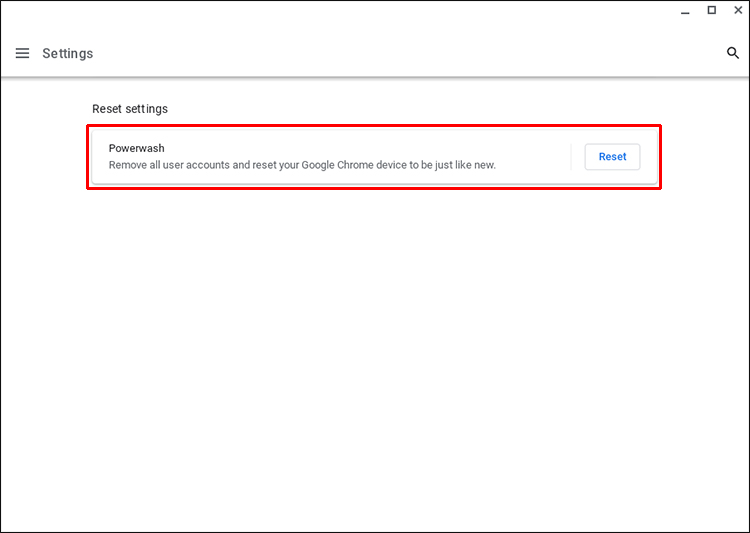Viewport: 750px width, 533px height.
Task: Click empty space right of Powerwash title
Action: pos(350,148)
